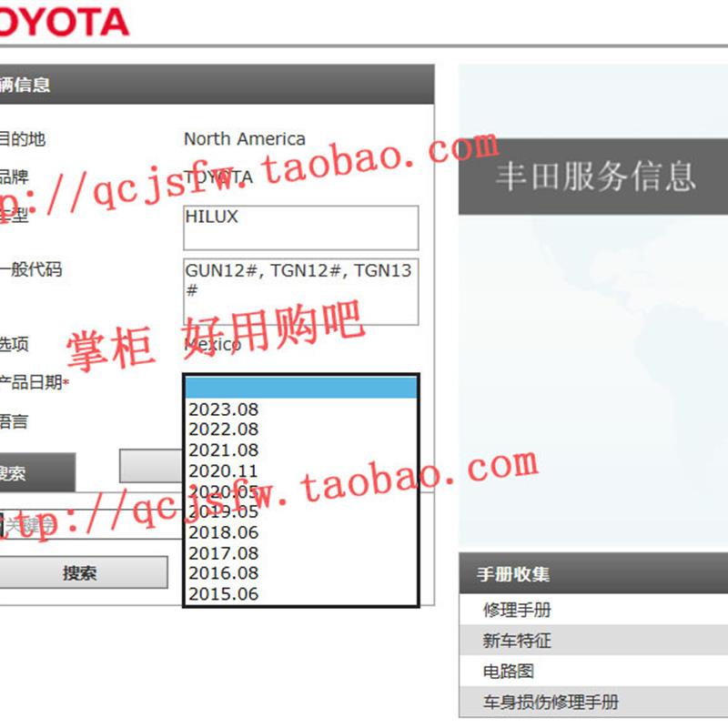
Task: Select the 2018.06 production date
Action: pyautogui.click(x=301, y=532)
